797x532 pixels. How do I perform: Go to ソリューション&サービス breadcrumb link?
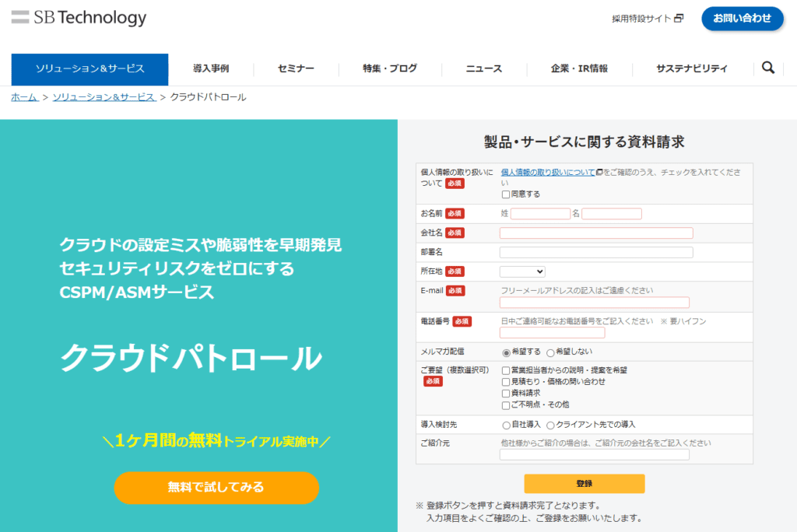pos(104,97)
